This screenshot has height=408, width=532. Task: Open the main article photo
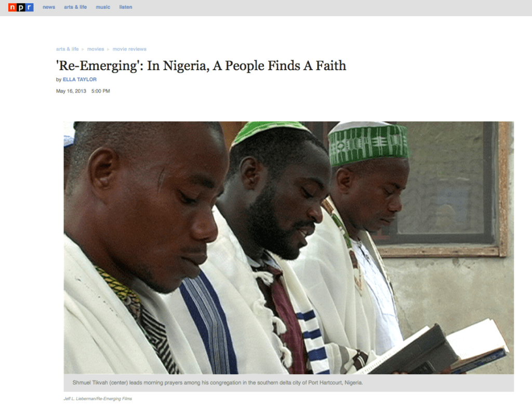289,248
